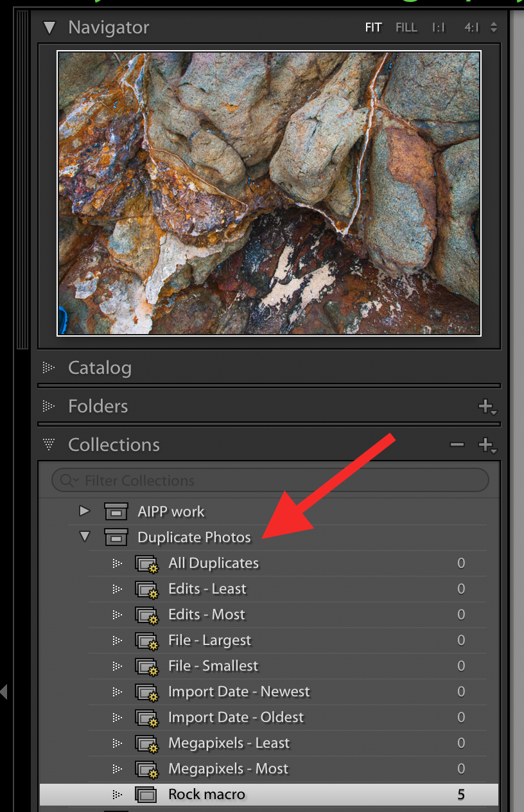Switch the Navigator to FIT view

pos(373,27)
